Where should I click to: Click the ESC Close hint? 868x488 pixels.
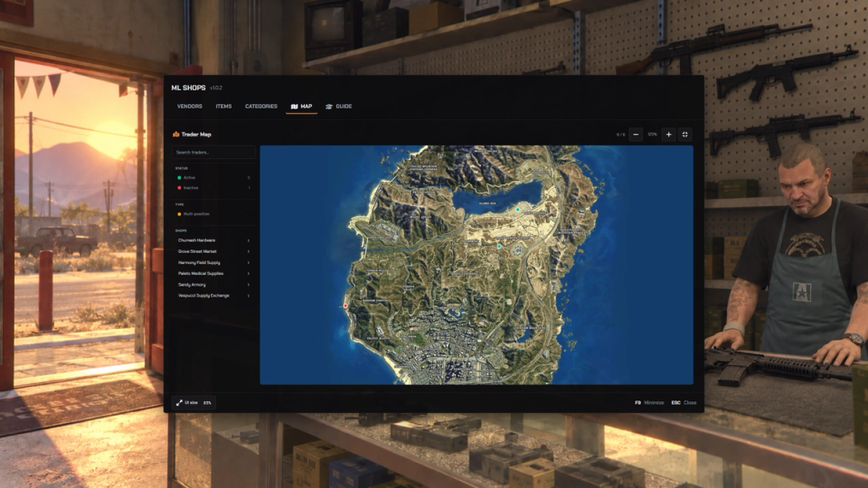pos(684,403)
